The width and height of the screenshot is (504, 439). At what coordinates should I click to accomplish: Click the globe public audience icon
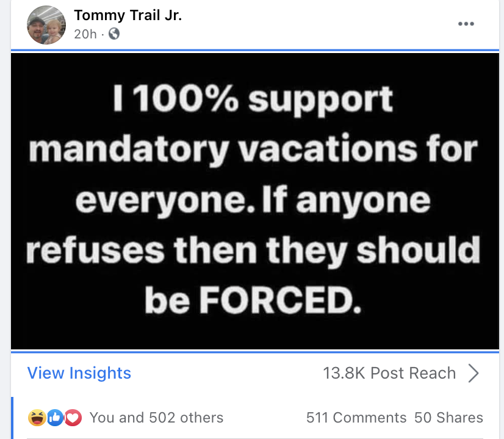(113, 35)
